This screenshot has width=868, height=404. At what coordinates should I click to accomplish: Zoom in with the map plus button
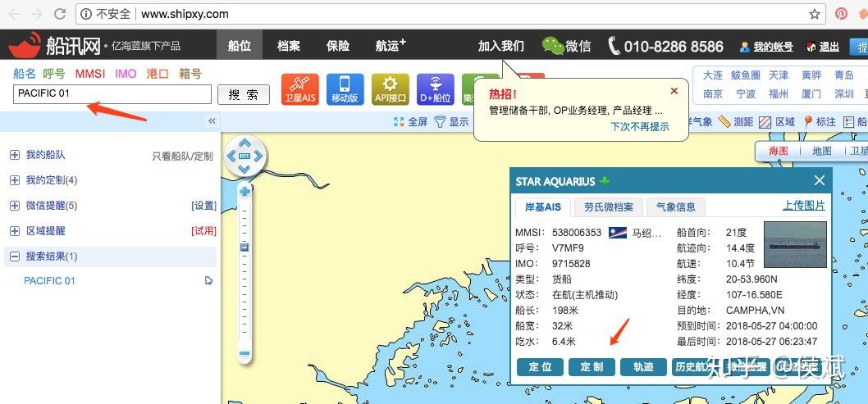click(x=244, y=192)
